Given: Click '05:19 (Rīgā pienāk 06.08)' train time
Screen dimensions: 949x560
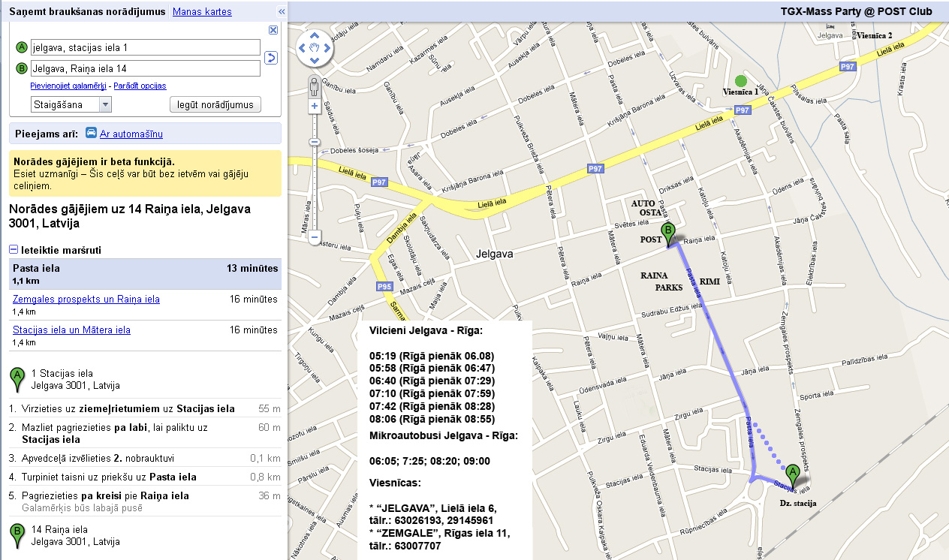Looking at the screenshot, I should pyautogui.click(x=432, y=355).
